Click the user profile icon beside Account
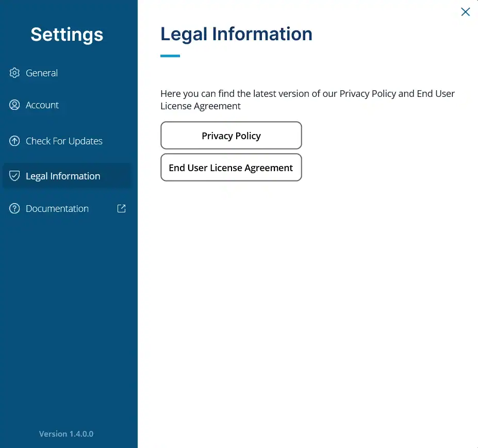 pyautogui.click(x=14, y=105)
